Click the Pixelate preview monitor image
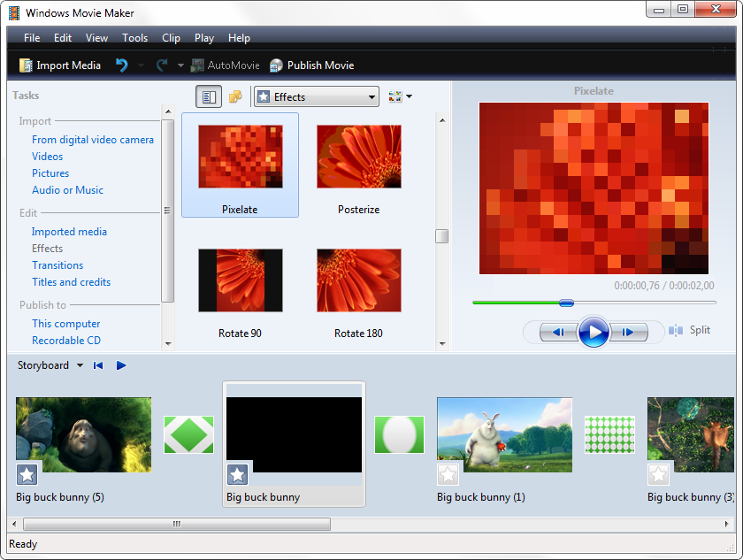The height and width of the screenshot is (560, 743). 594,188
